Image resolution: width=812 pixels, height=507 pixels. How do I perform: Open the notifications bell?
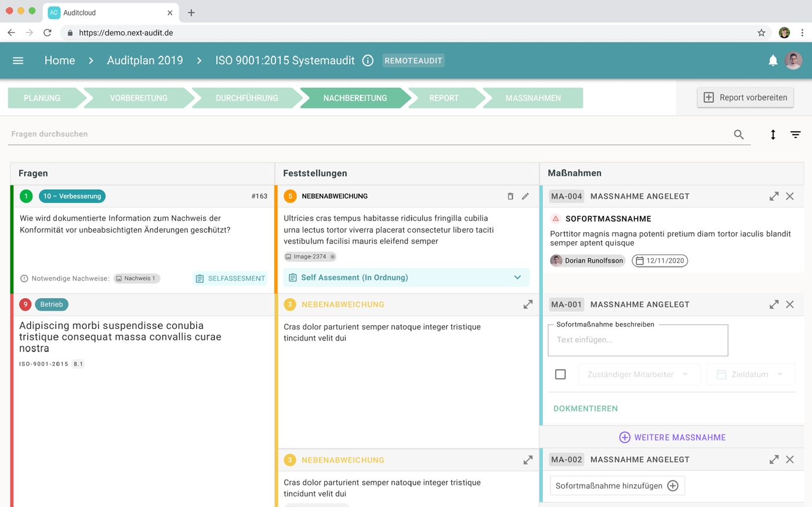[x=773, y=60]
